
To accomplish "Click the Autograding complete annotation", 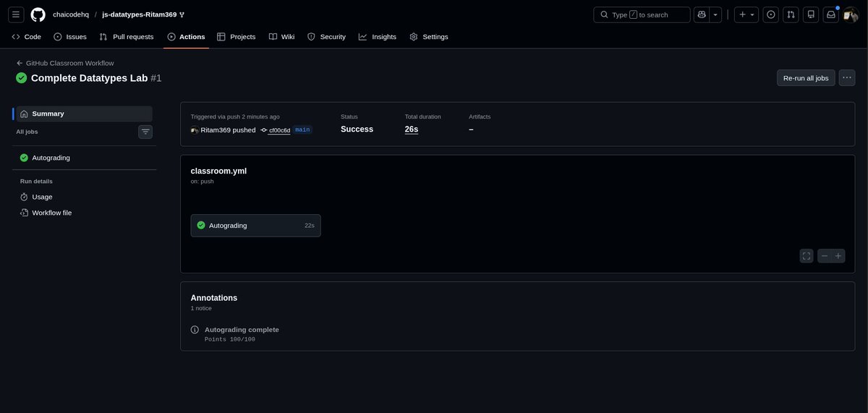I will (242, 330).
